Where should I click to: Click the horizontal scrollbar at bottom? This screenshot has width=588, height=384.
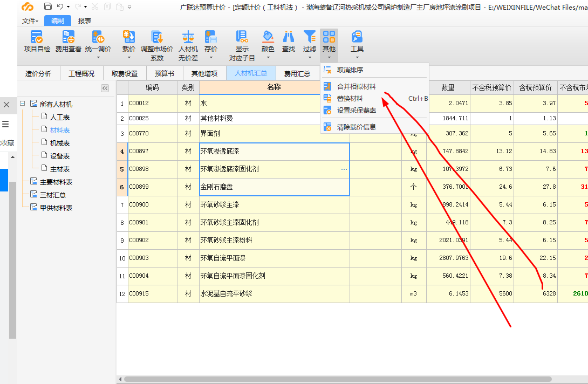[338, 379]
